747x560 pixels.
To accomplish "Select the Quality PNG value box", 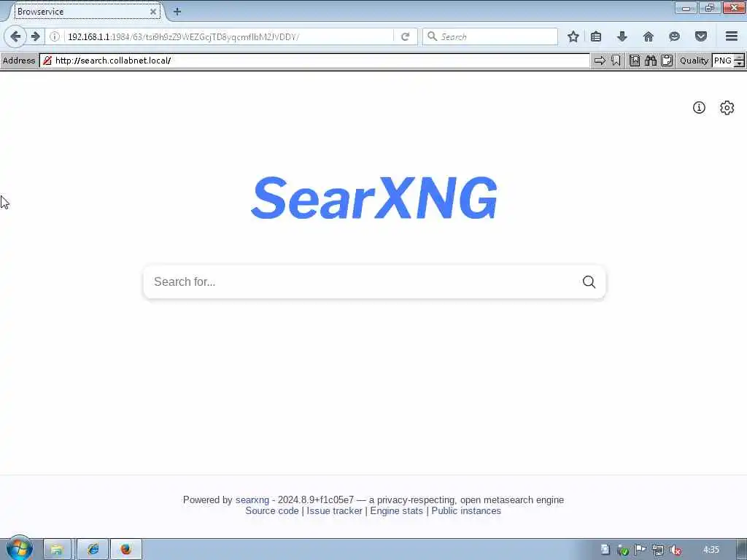I will pos(723,61).
